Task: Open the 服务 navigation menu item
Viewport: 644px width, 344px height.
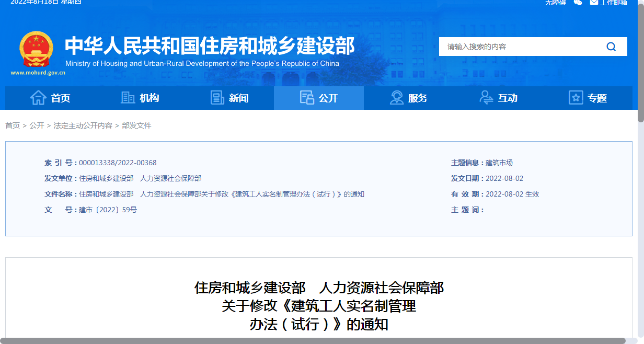Action: coord(409,98)
